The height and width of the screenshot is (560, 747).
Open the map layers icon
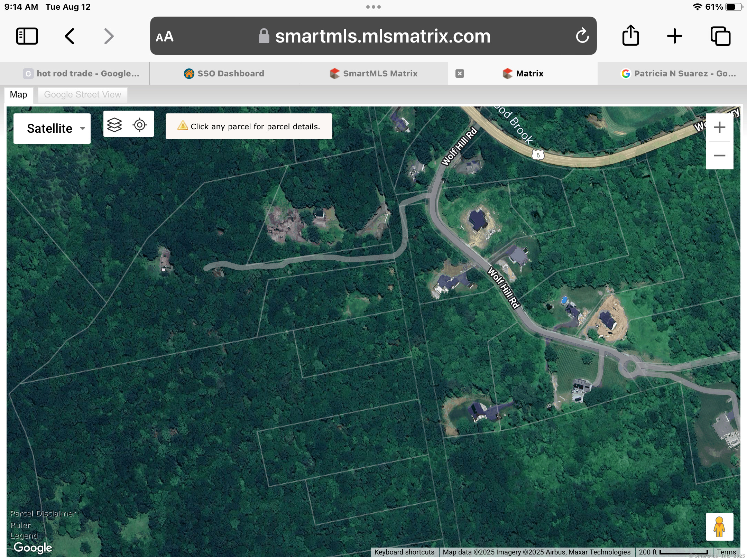coord(114,124)
